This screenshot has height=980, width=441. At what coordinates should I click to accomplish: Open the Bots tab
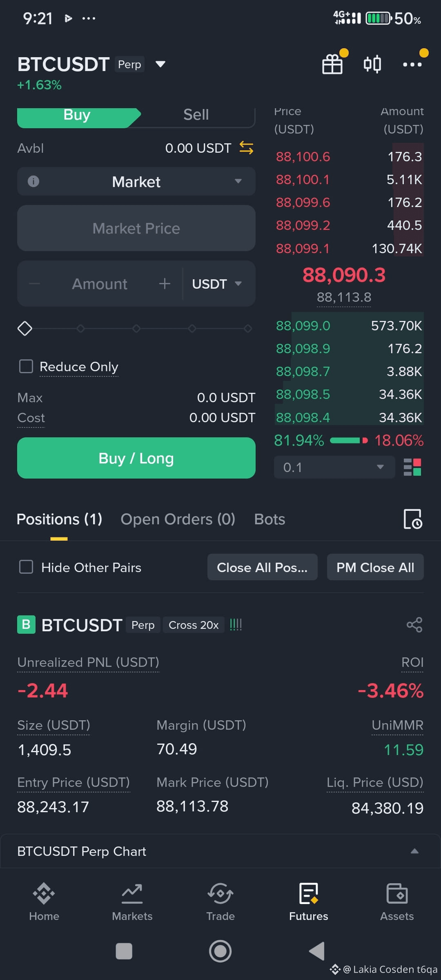coord(269,519)
